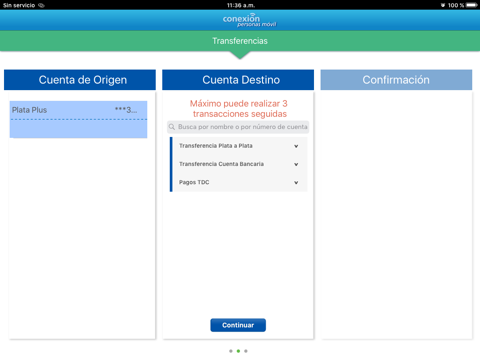
Task: Tap the masked account number ***3...
Action: tap(126, 110)
